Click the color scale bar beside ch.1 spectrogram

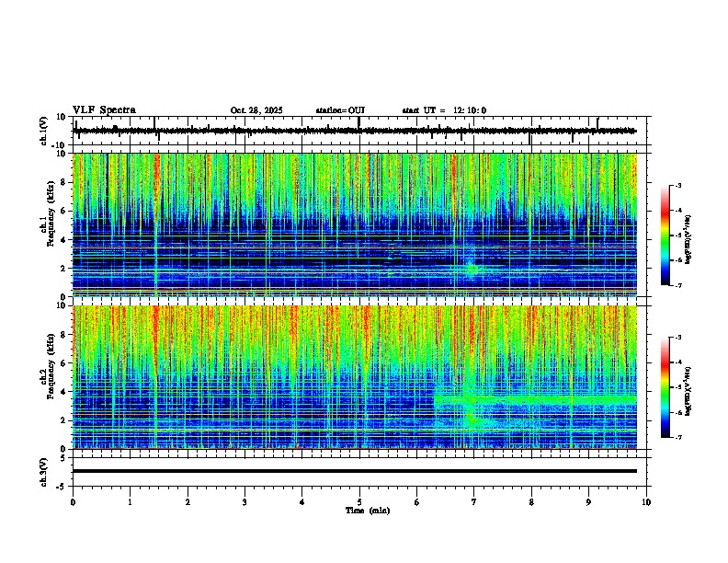[665, 236]
